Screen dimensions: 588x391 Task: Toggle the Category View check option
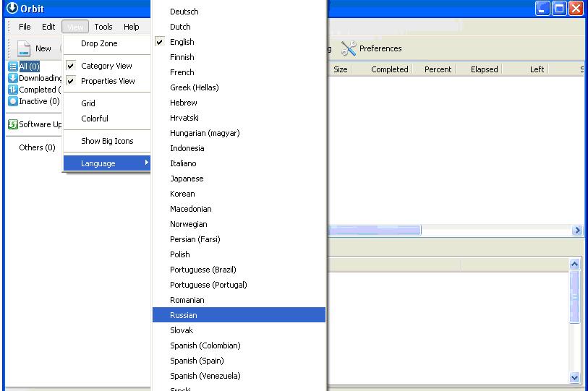(107, 66)
